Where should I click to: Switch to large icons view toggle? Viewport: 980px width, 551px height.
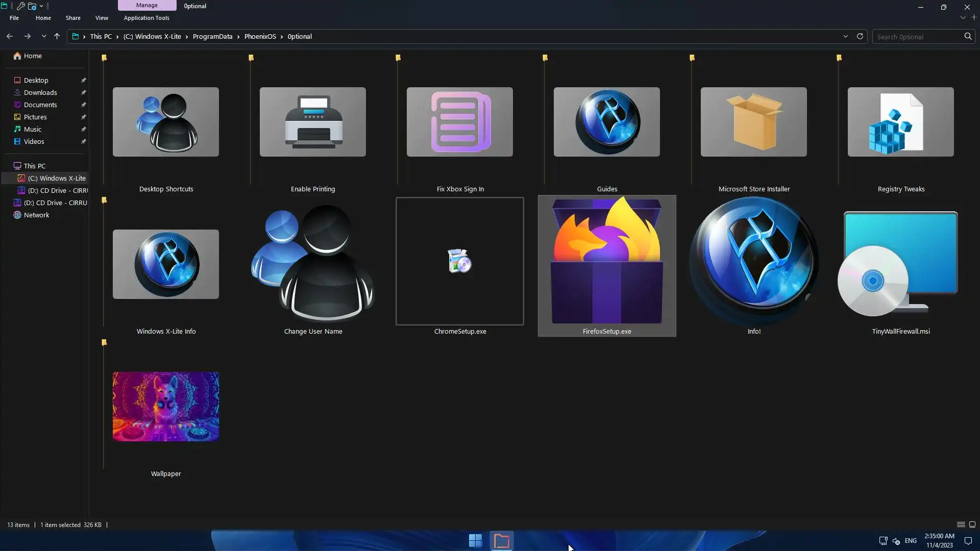(972, 524)
